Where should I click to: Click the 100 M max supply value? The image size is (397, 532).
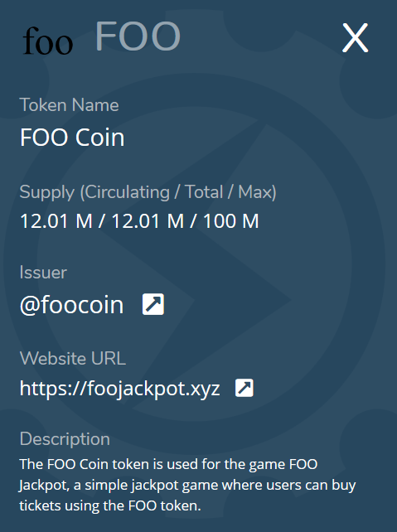pos(231,221)
